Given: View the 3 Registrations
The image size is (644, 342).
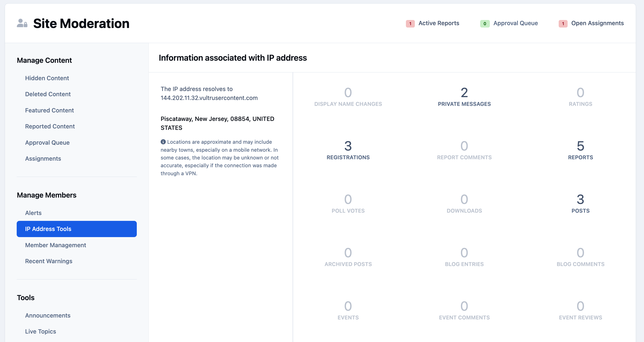Looking at the screenshot, I should pyautogui.click(x=348, y=150).
